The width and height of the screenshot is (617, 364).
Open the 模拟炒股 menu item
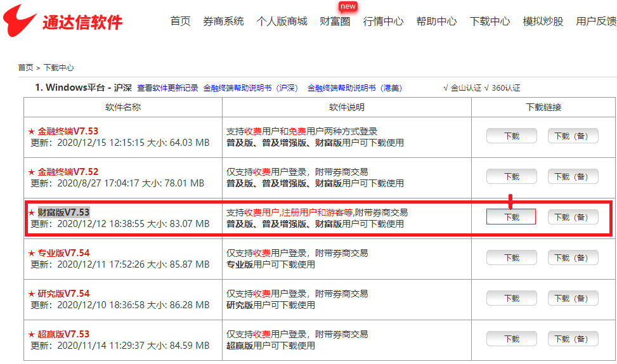point(543,22)
